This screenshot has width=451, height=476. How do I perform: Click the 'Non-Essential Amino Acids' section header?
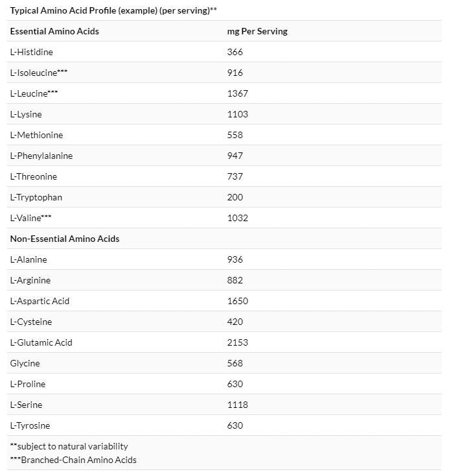(65, 239)
